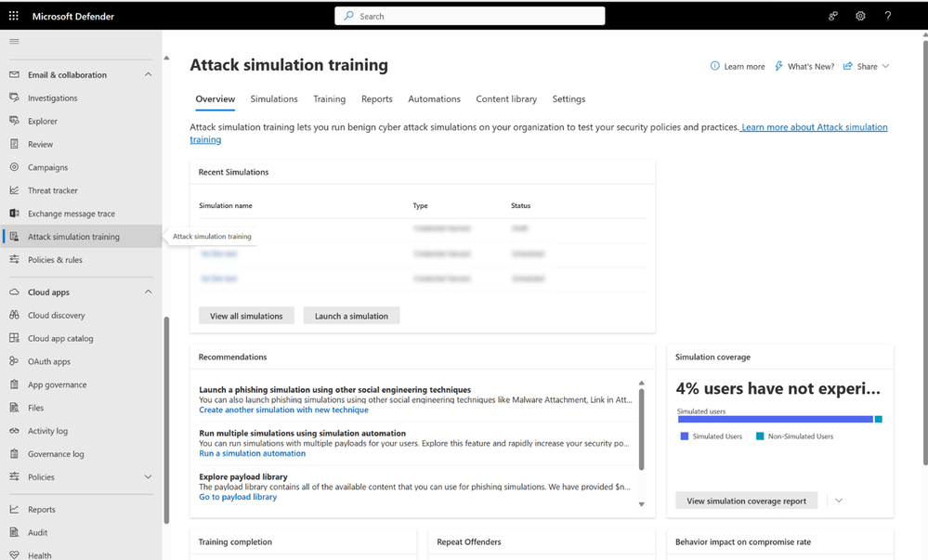Click Launch a simulation button
This screenshot has width=928, height=560.
point(351,316)
